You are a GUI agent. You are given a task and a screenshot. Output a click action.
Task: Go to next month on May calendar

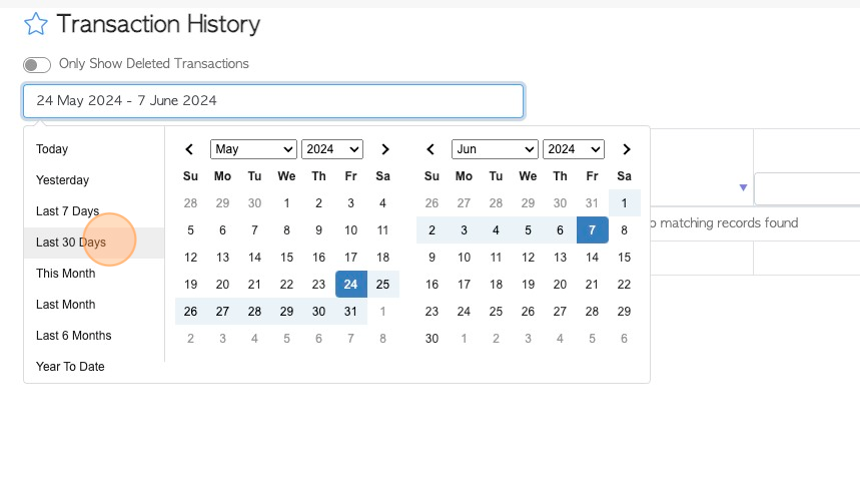click(x=385, y=149)
